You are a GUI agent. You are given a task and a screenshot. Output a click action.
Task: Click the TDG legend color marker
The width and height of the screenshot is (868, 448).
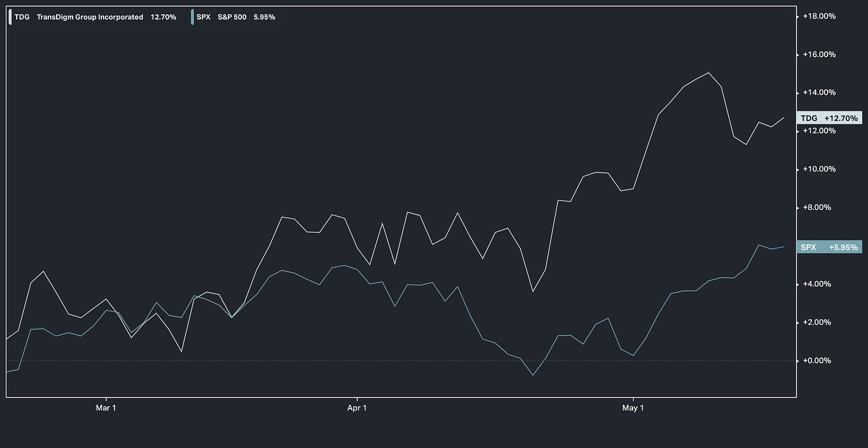(x=10, y=17)
